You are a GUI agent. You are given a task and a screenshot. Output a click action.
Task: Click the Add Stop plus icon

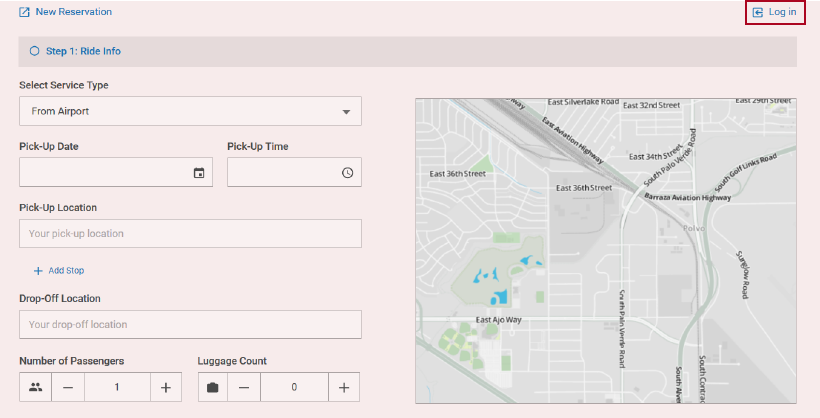coord(38,270)
